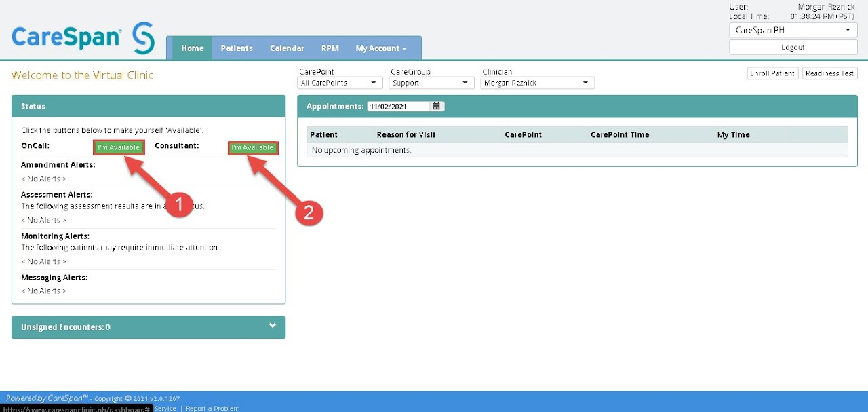
Task: Switch to the Calendar tab
Action: pyautogui.click(x=287, y=48)
